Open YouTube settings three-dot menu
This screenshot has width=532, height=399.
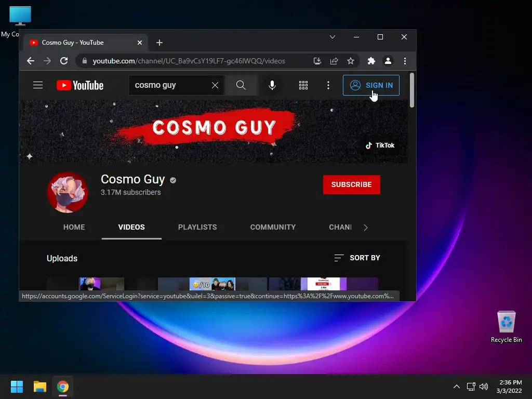328,85
